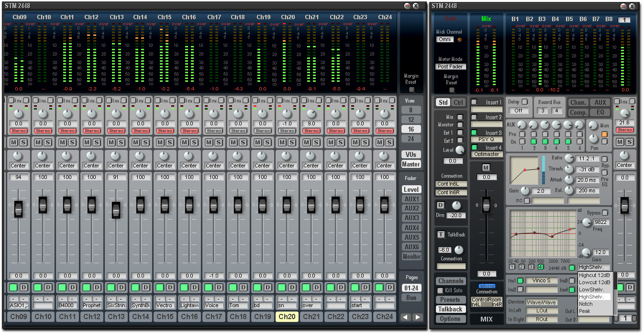644x333 pixels.
Task: Switch to the AUX tab
Action: [600, 102]
